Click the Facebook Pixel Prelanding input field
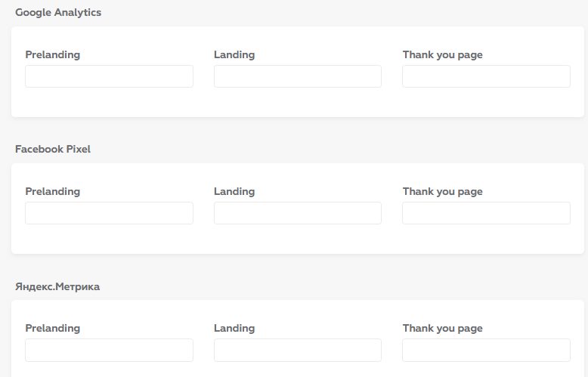This screenshot has width=588, height=377. pos(109,213)
